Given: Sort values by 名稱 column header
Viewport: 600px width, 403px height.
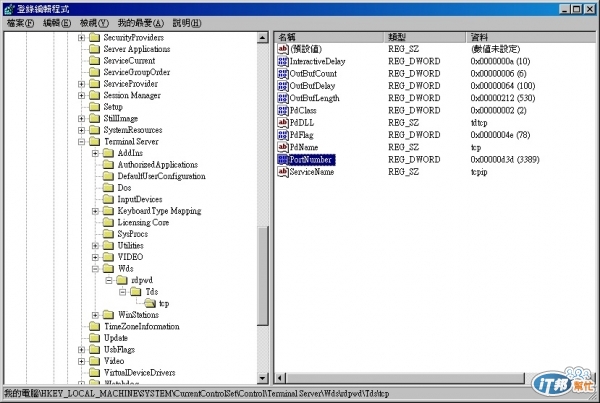Looking at the screenshot, I should point(329,37).
